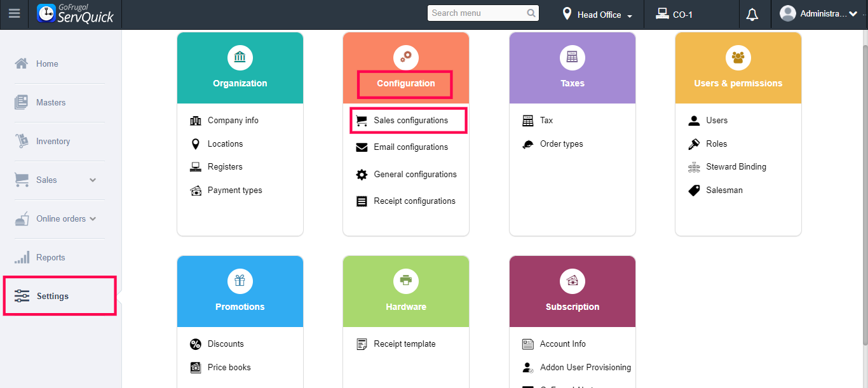Click the Hardware printer icon
This screenshot has width=868, height=388.
pos(406,281)
